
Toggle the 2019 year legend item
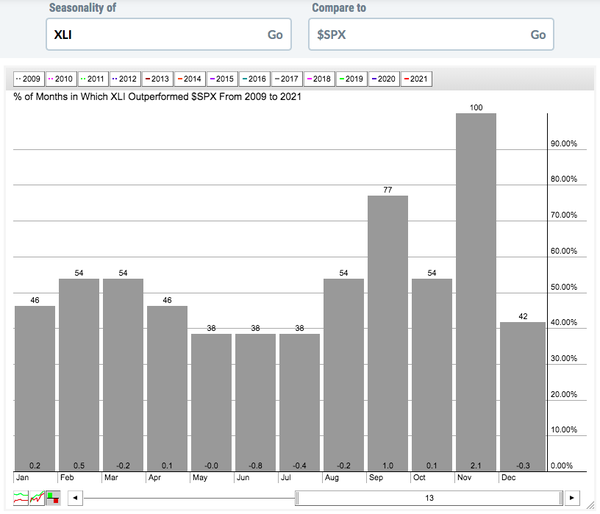coord(351,78)
